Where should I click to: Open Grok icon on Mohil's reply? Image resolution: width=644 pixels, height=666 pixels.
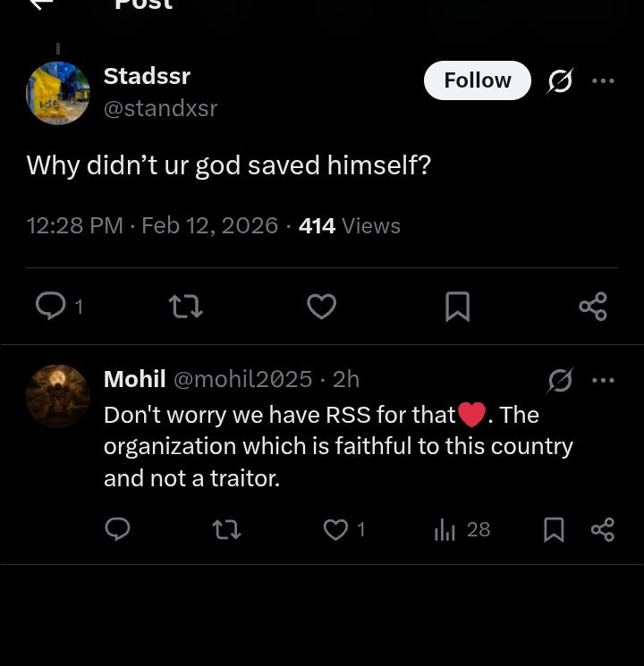[x=560, y=381]
